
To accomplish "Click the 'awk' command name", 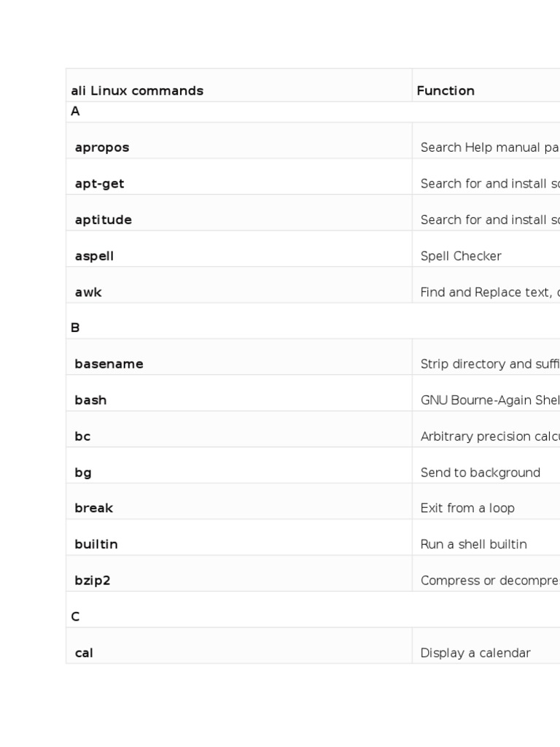I will (x=88, y=292).
